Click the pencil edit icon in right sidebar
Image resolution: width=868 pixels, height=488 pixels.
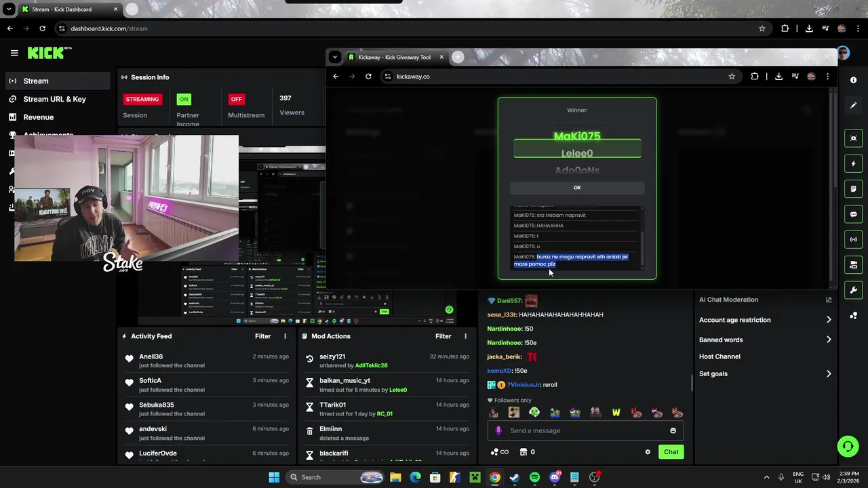[x=853, y=106]
